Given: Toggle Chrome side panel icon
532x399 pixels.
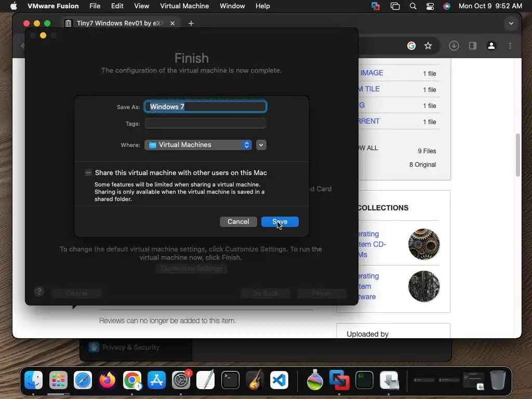Looking at the screenshot, I should tap(472, 46).
